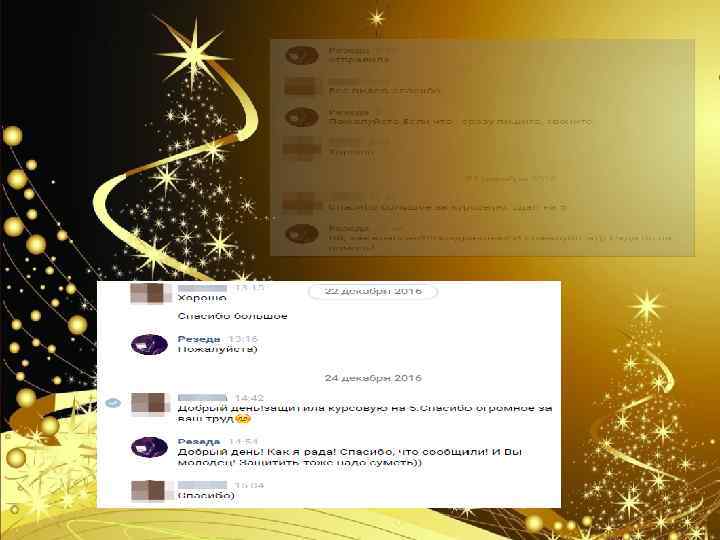Click Резеда's avatar beside faded "отправила" message
The image size is (720, 540).
click(302, 55)
